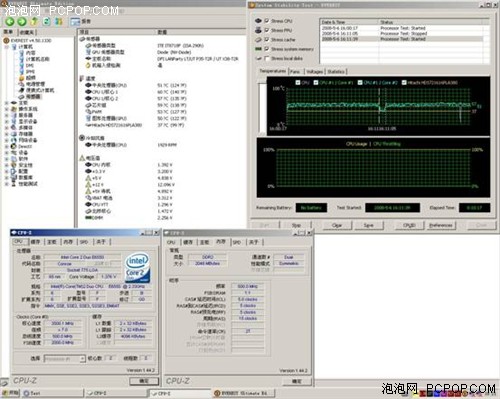Click the green Forward arrow in EVEREST toolbar
This screenshot has width=500, height=399.
(x=22, y=22)
